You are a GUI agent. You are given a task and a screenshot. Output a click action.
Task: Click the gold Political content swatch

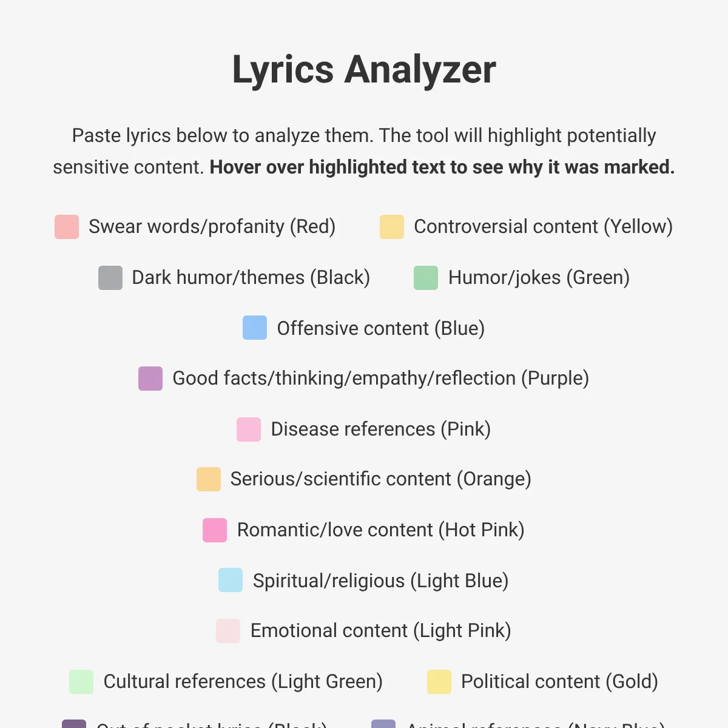439,682
